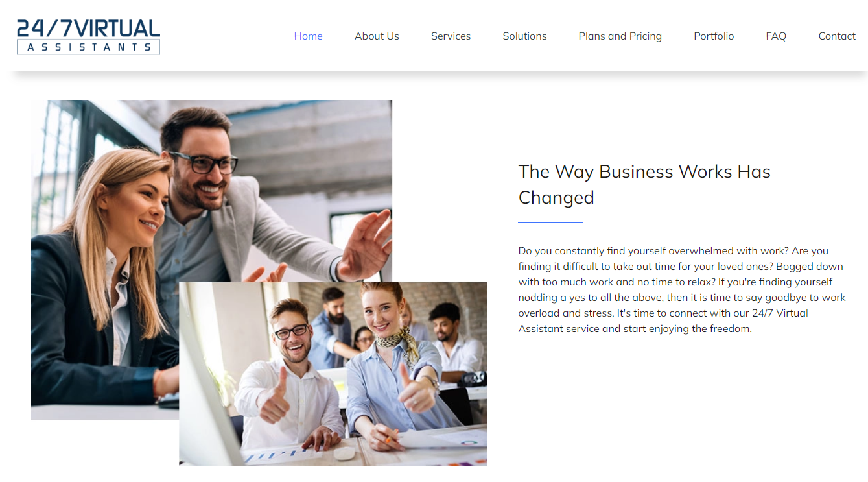Click the thumbs-up team photo
Viewport: 868px width, 482px height.
tap(333, 374)
